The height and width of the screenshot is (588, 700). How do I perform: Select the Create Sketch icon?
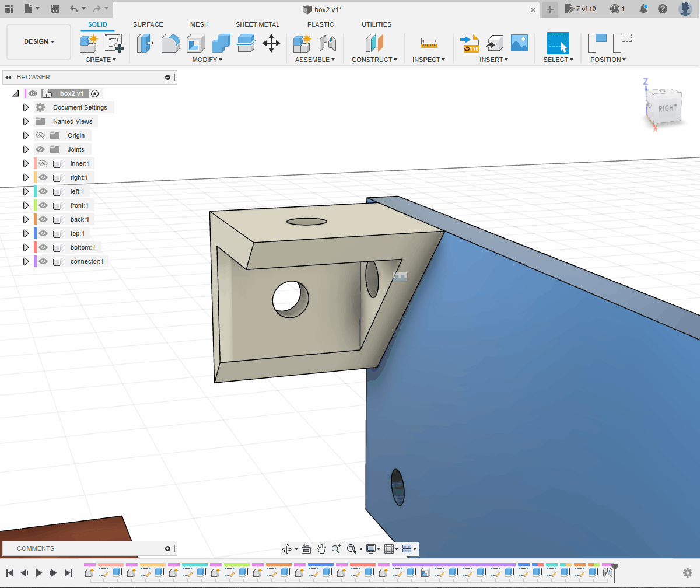pyautogui.click(x=114, y=43)
